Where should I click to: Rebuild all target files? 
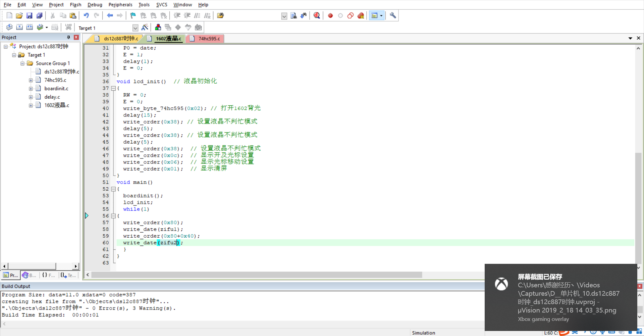coord(30,27)
